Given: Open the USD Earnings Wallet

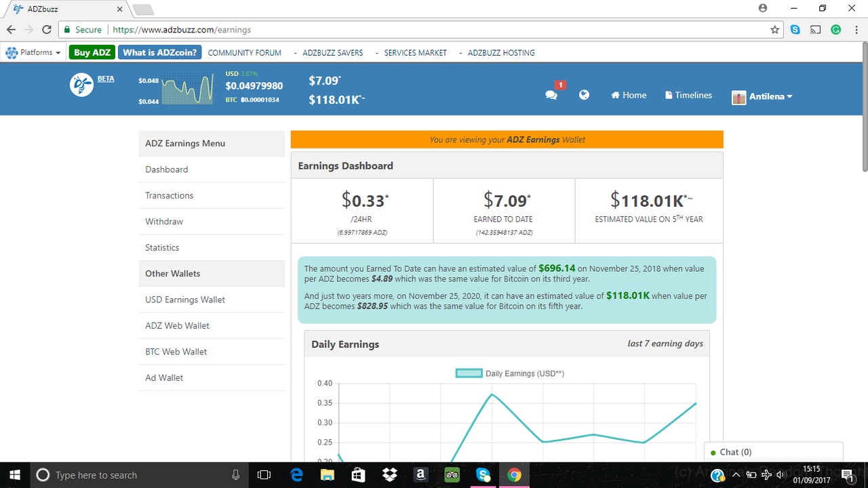Looking at the screenshot, I should coord(212,300).
